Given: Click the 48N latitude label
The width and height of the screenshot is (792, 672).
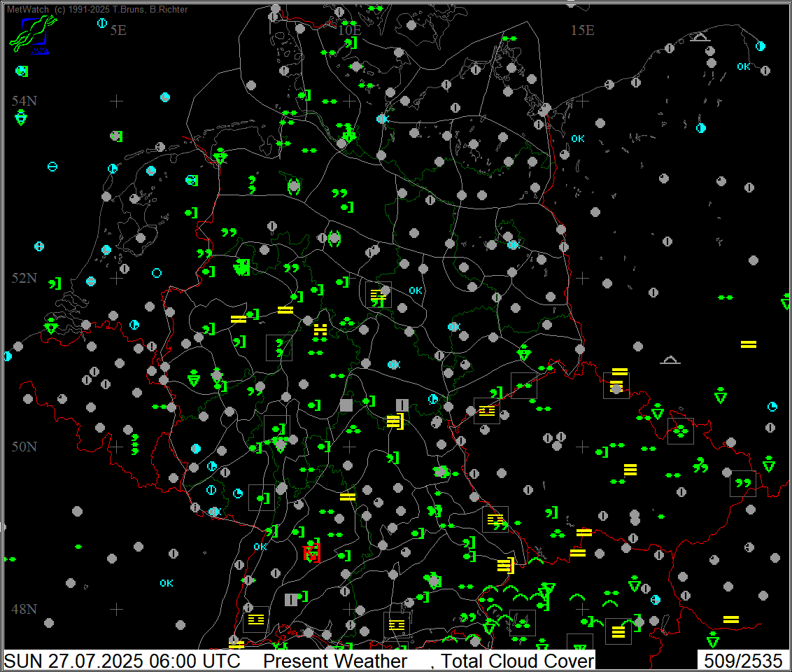Looking at the screenshot, I should pyautogui.click(x=24, y=609).
